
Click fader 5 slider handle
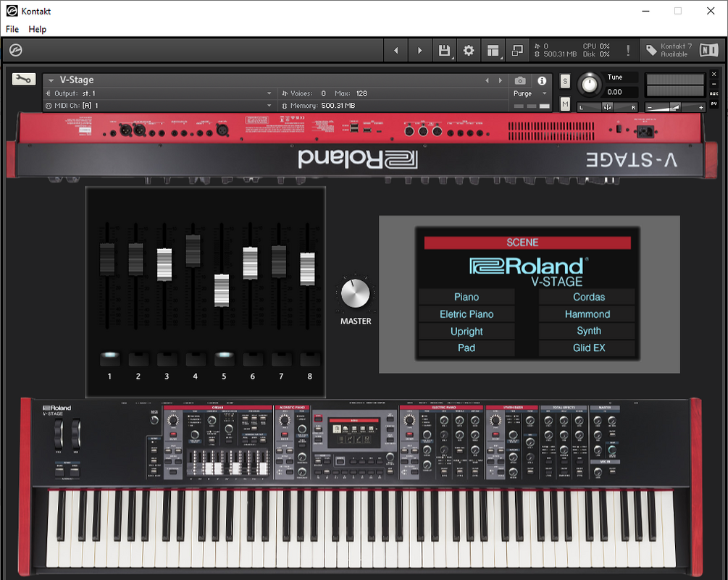click(222, 290)
